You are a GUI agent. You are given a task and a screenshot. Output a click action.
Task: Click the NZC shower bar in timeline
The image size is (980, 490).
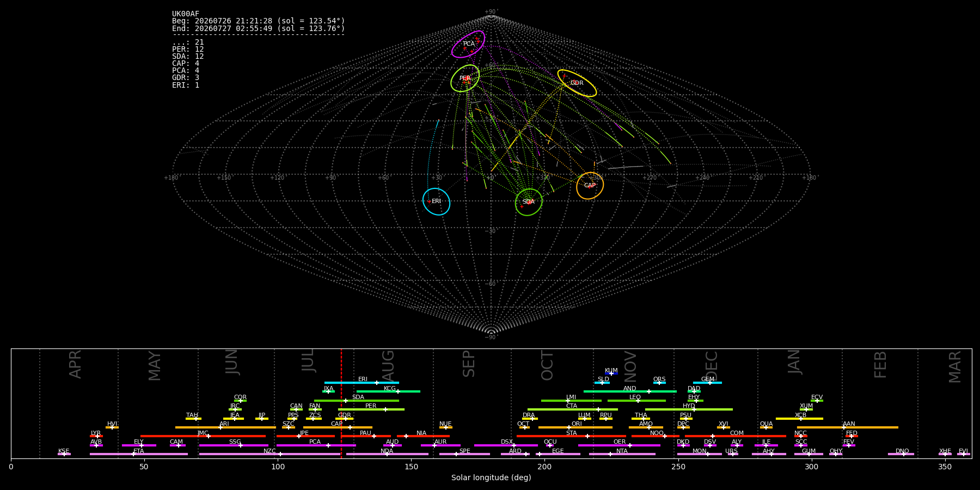[269, 454]
